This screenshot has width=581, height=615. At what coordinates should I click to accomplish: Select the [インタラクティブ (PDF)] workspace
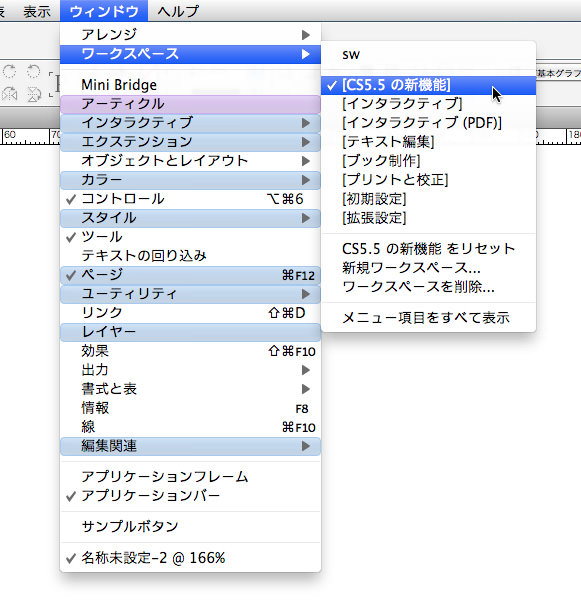428,123
